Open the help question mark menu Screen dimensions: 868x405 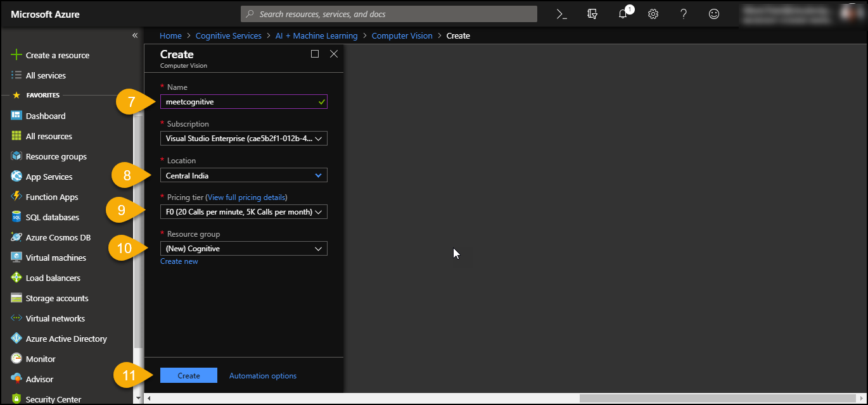[684, 14]
